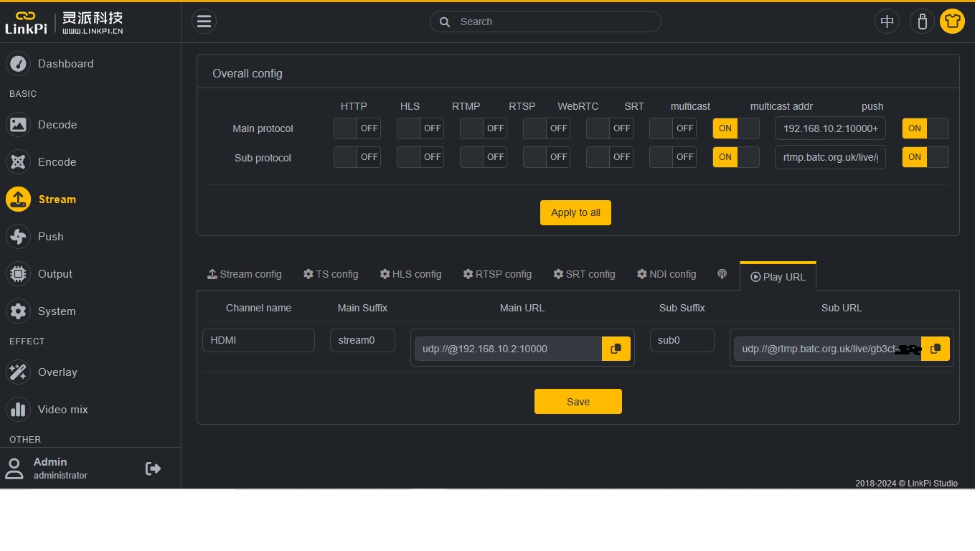980x551 pixels.
Task: Switch to Stream config tab
Action: [x=244, y=274]
